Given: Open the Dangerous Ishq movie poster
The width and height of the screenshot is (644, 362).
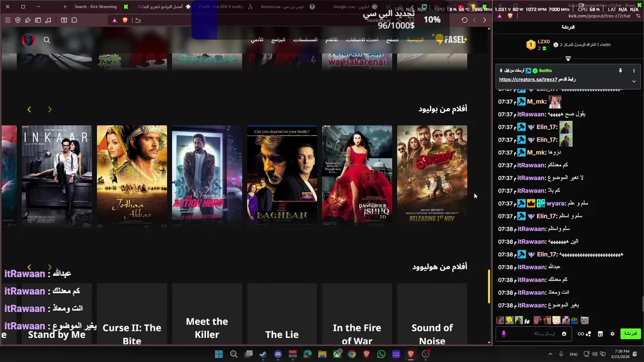Looking at the screenshot, I should tap(357, 175).
